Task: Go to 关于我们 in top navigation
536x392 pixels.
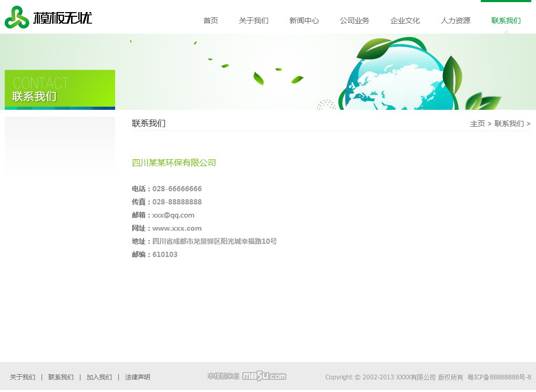Action: 254,20
